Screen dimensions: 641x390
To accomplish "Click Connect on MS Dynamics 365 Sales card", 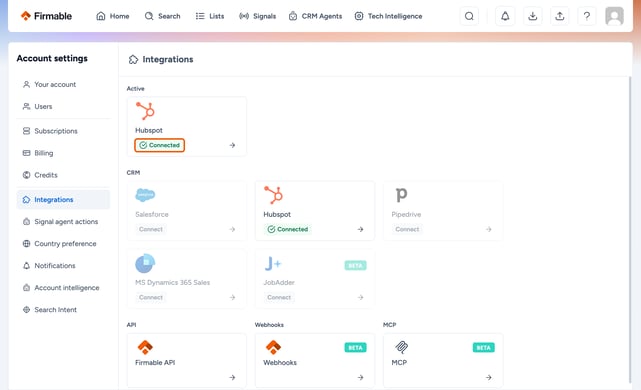I will 151,297.
